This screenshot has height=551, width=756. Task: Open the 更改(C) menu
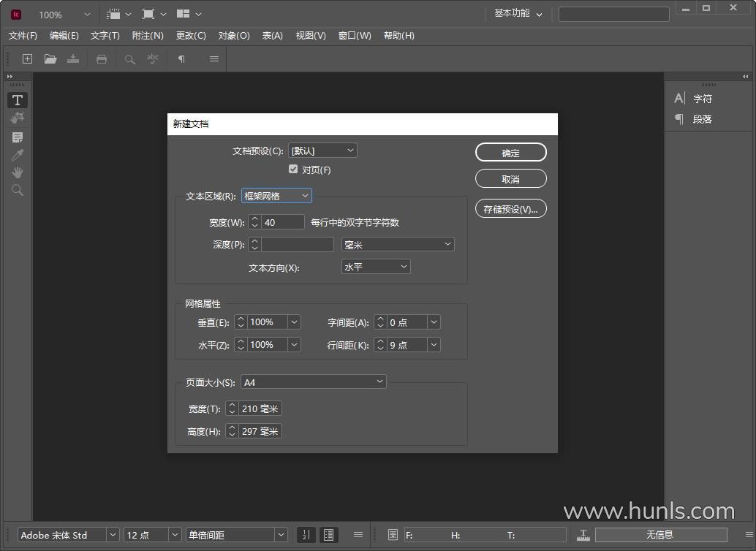point(191,36)
